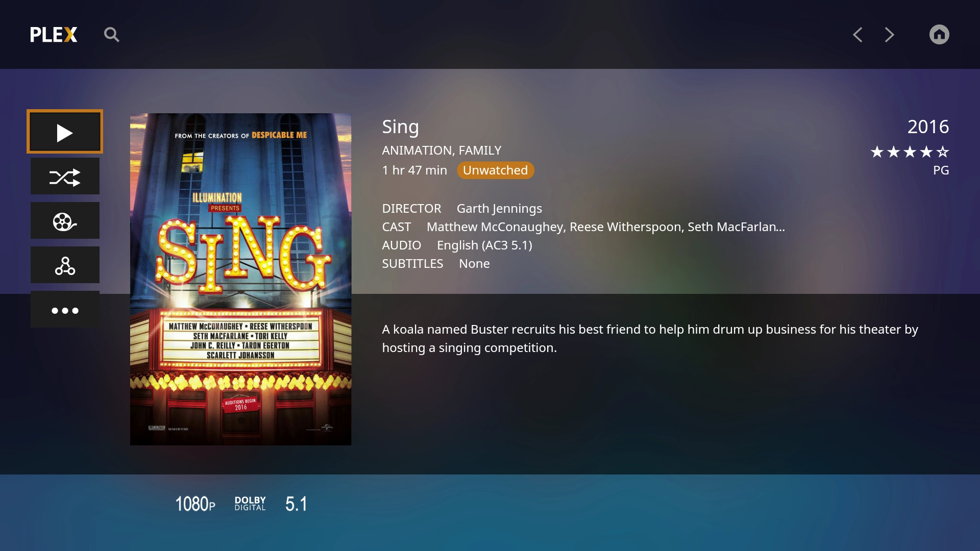Select the Related content network icon
The width and height of the screenshot is (980, 551).
pyautogui.click(x=65, y=265)
